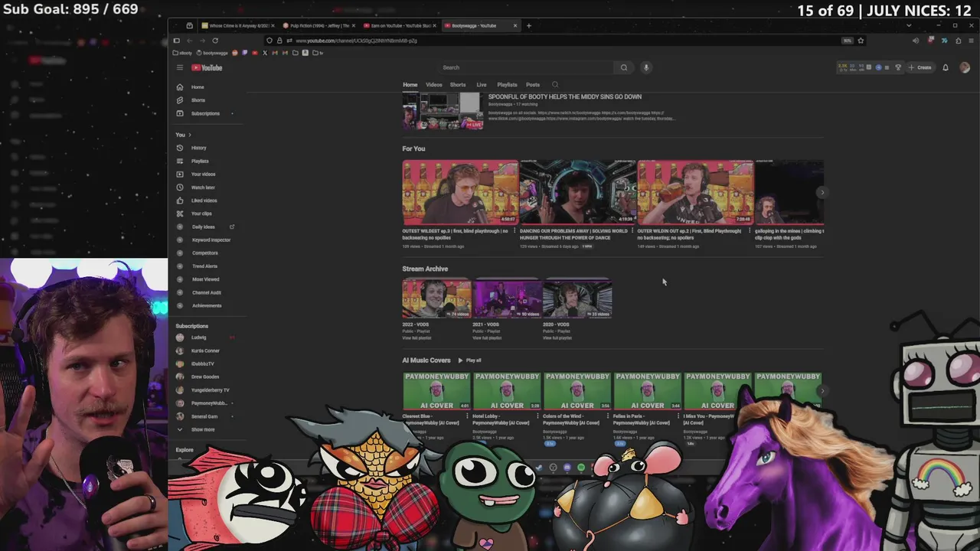Open the 2020 - VODS playlist thumbnail
The height and width of the screenshot is (551, 980).
click(577, 299)
